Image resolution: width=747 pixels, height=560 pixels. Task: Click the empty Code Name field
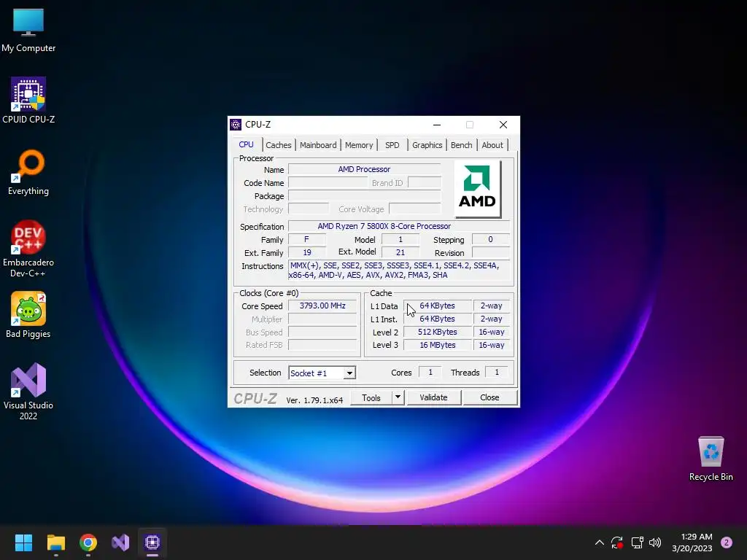point(328,183)
